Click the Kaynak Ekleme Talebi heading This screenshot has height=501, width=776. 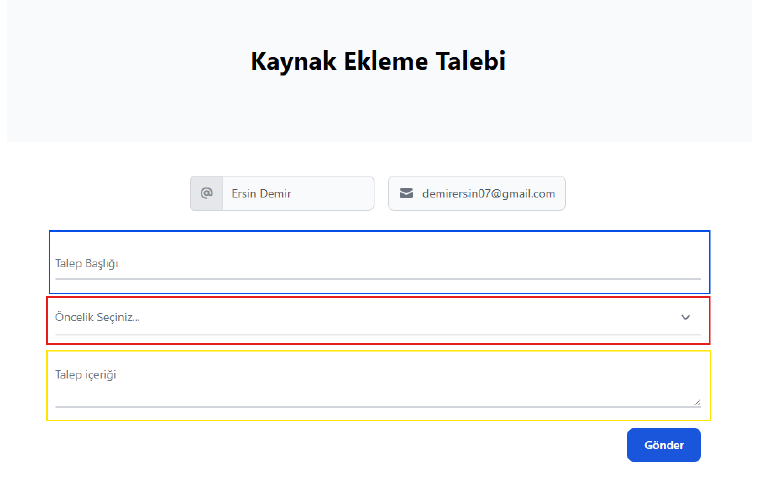tap(378, 61)
